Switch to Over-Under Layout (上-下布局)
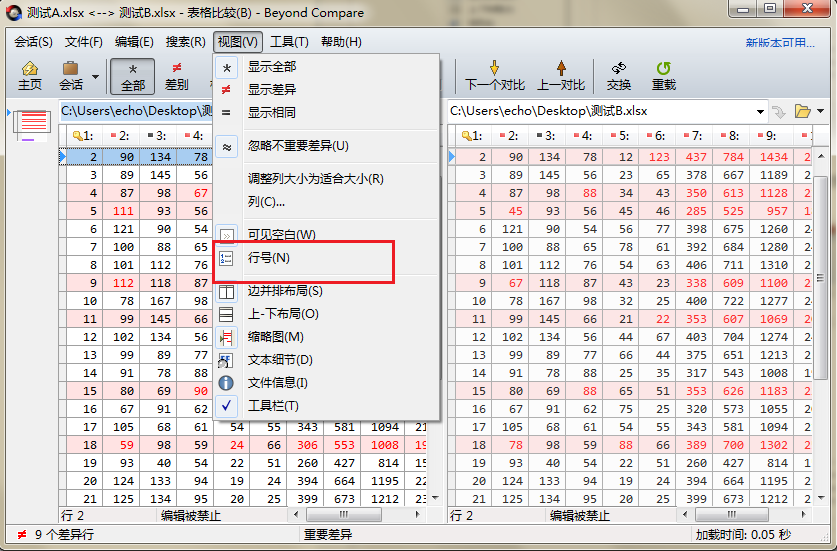837x551 pixels. (326, 314)
